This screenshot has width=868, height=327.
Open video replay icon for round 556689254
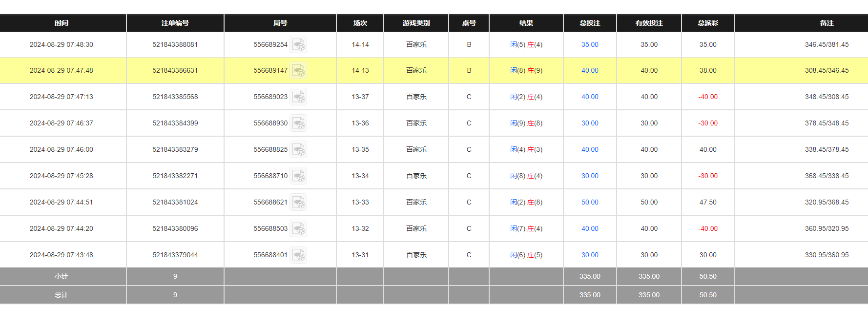point(298,45)
